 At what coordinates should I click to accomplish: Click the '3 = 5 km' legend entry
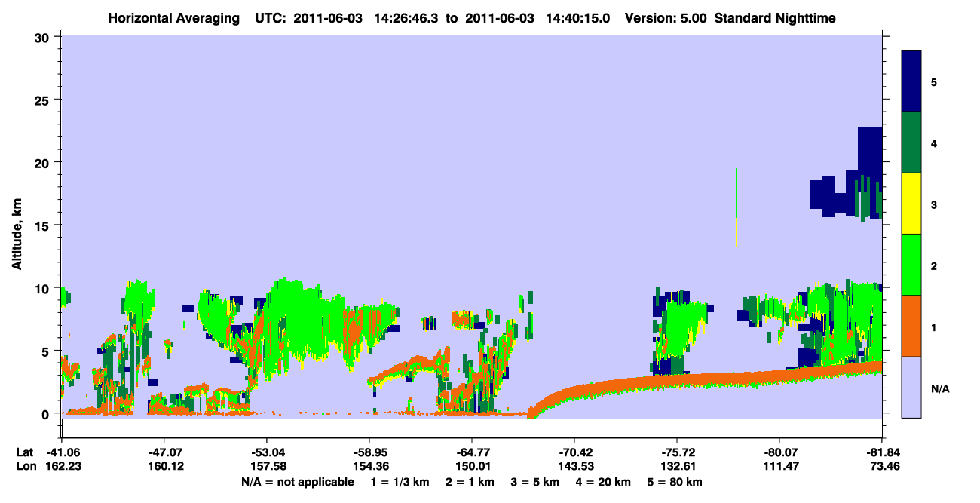click(x=536, y=482)
